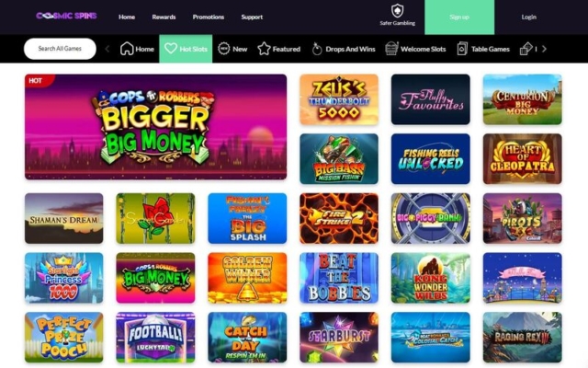Open the Table Games card icon
Image resolution: width=588 pixels, height=368 pixels.
[462, 49]
